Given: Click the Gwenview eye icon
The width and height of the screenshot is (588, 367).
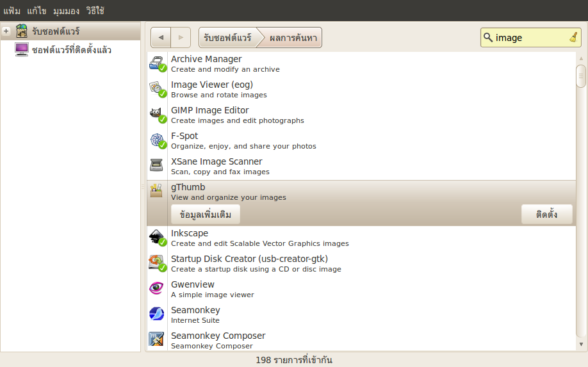Looking at the screenshot, I should point(156,288).
